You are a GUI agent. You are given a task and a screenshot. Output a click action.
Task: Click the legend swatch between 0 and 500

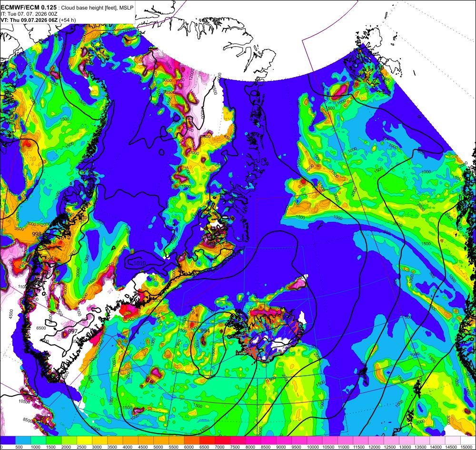[8, 440]
